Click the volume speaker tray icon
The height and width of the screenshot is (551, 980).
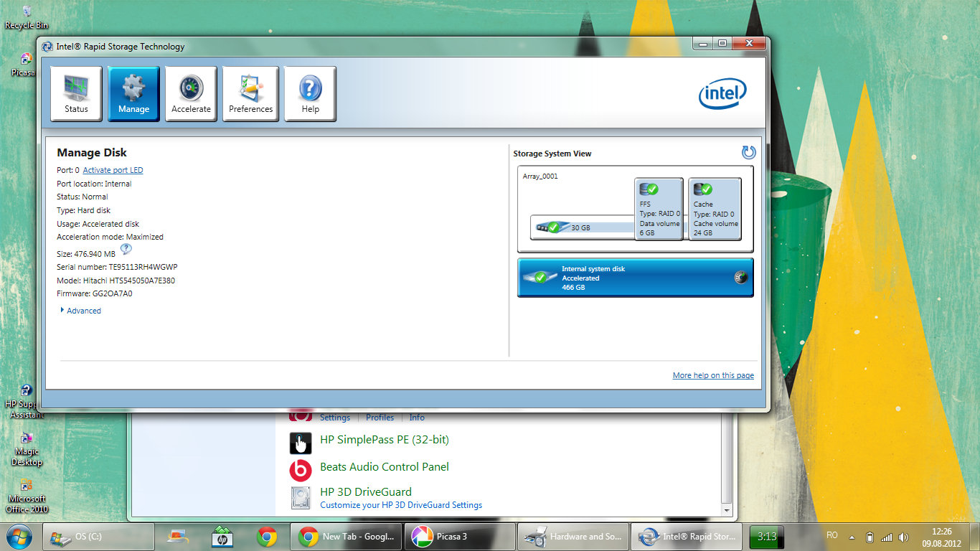point(903,537)
